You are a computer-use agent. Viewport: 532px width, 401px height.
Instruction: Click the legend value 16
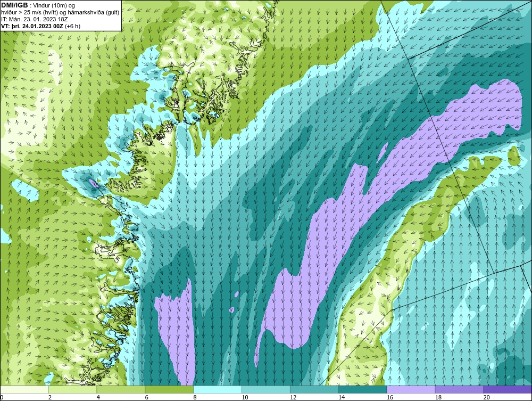[x=390, y=397]
